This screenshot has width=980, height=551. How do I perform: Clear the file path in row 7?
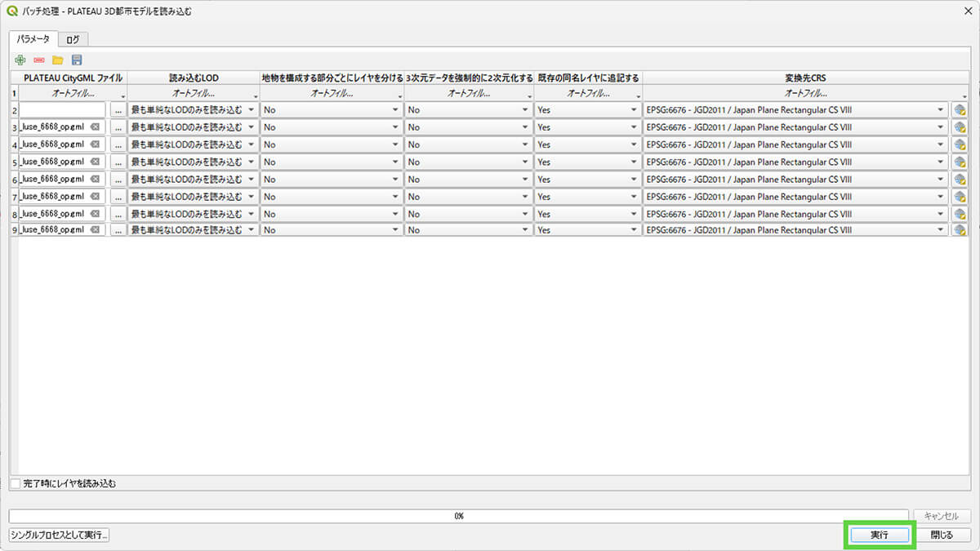click(x=95, y=196)
